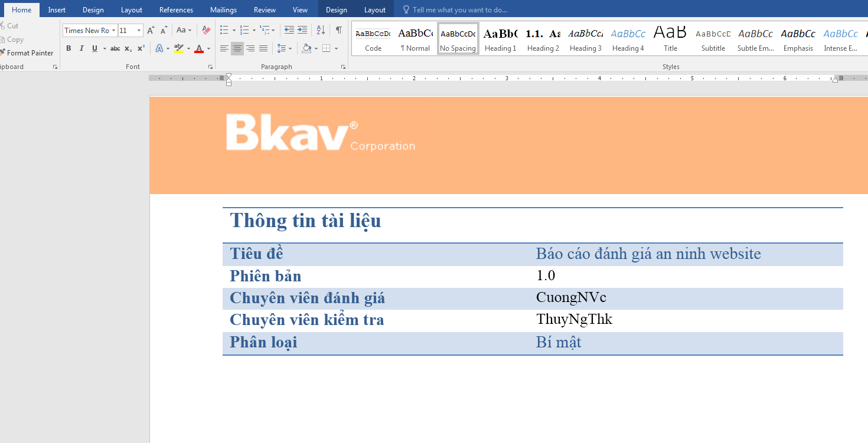Clear all formatting with eraser icon
The height and width of the screenshot is (443, 868).
(206, 30)
